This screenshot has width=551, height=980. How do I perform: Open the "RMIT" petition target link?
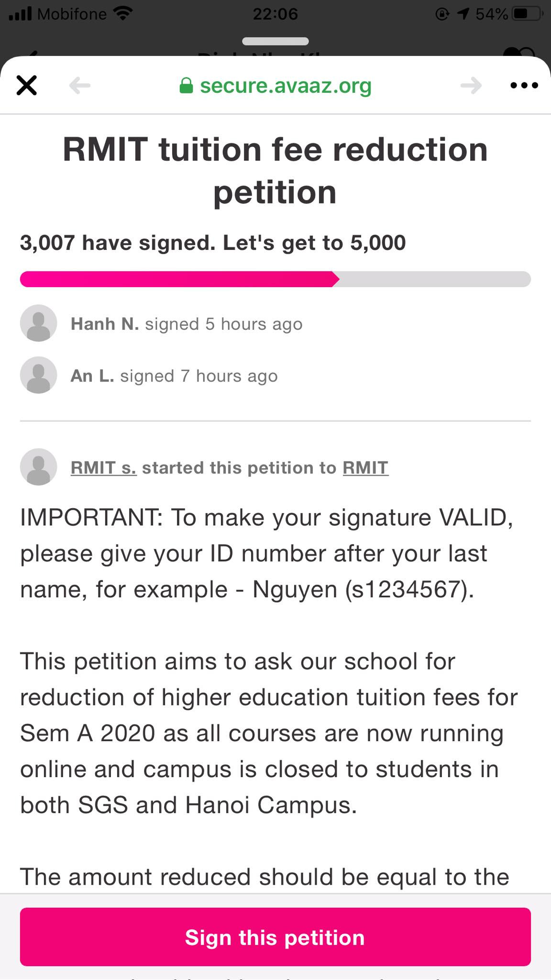[x=365, y=468]
